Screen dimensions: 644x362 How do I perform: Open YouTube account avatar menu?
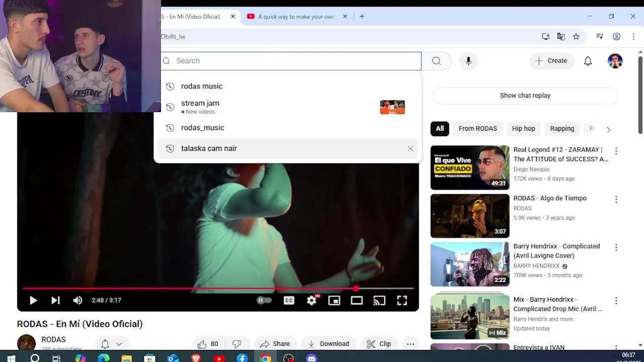click(615, 61)
